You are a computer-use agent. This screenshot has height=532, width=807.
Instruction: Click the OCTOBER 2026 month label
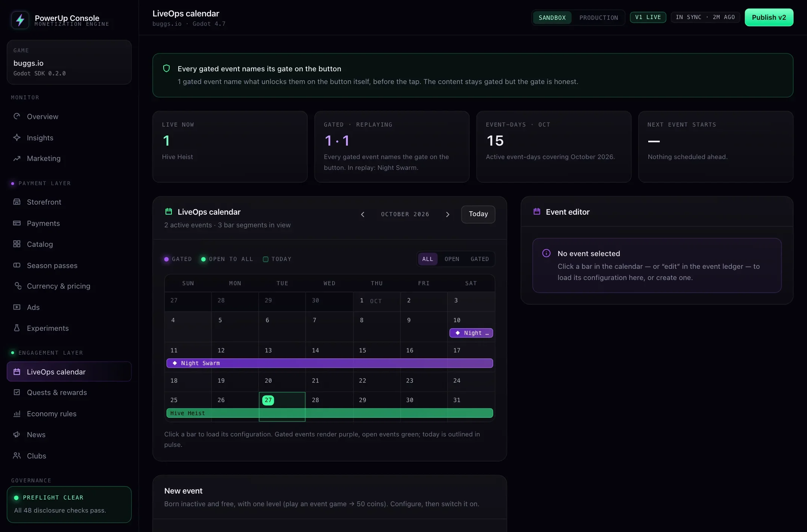[405, 214]
